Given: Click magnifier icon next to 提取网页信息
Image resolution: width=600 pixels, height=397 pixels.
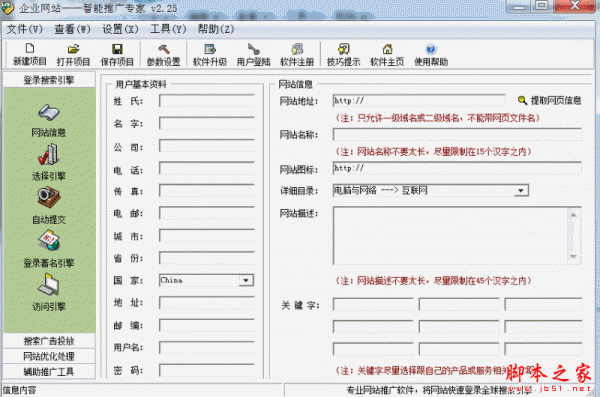Looking at the screenshot, I should coord(522,100).
